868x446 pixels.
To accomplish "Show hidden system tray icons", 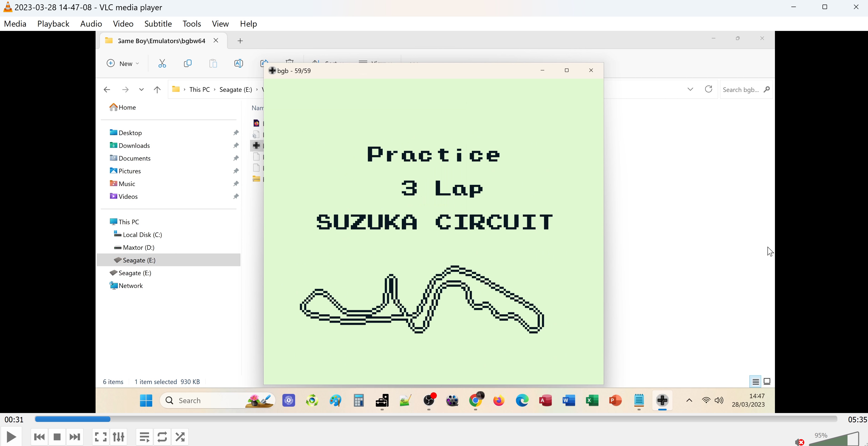I will 689,400.
